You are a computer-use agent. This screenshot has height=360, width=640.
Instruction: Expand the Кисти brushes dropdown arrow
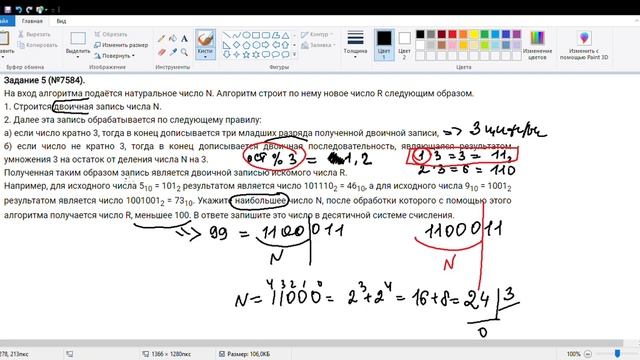click(x=205, y=57)
